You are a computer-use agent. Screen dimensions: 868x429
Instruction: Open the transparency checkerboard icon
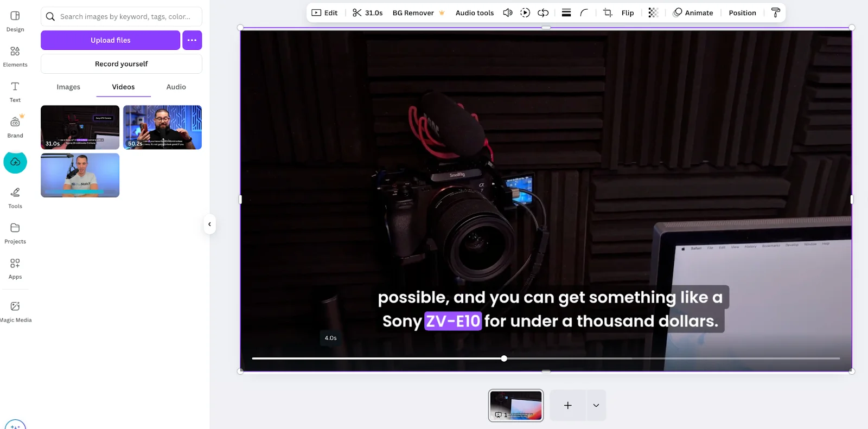(653, 12)
